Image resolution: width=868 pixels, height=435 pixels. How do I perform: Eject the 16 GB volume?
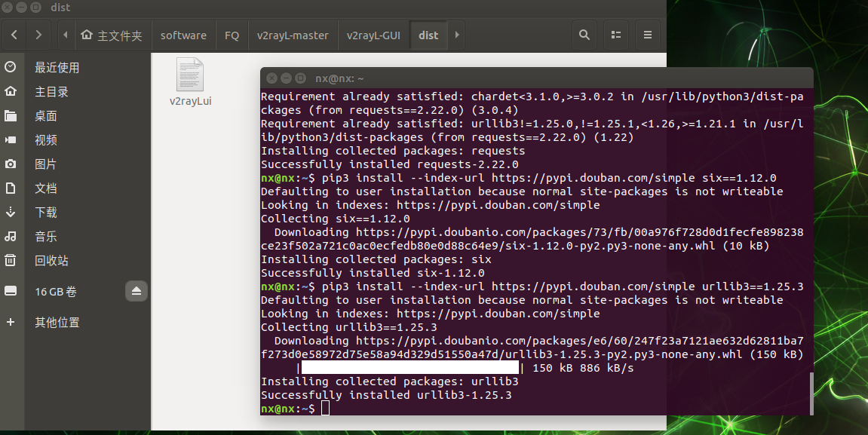(x=136, y=291)
